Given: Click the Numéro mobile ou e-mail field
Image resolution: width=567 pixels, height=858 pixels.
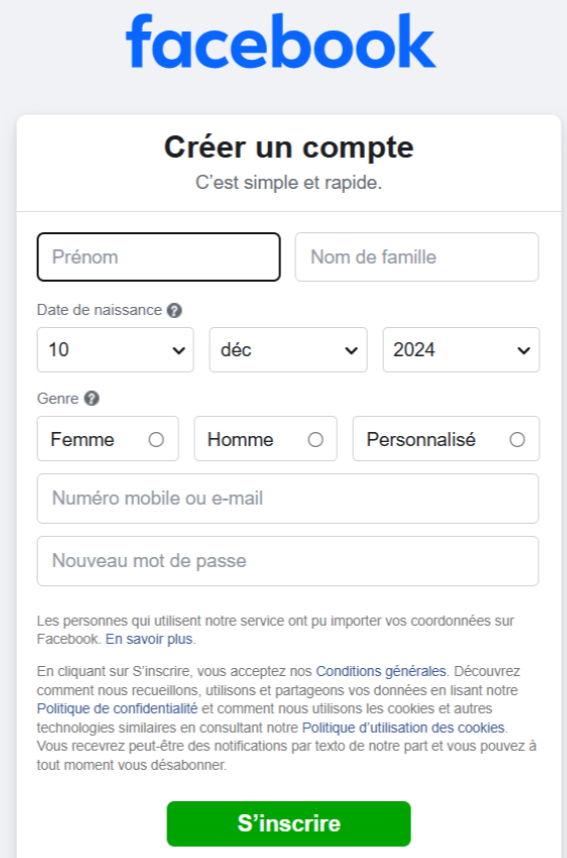Looking at the screenshot, I should (x=288, y=498).
